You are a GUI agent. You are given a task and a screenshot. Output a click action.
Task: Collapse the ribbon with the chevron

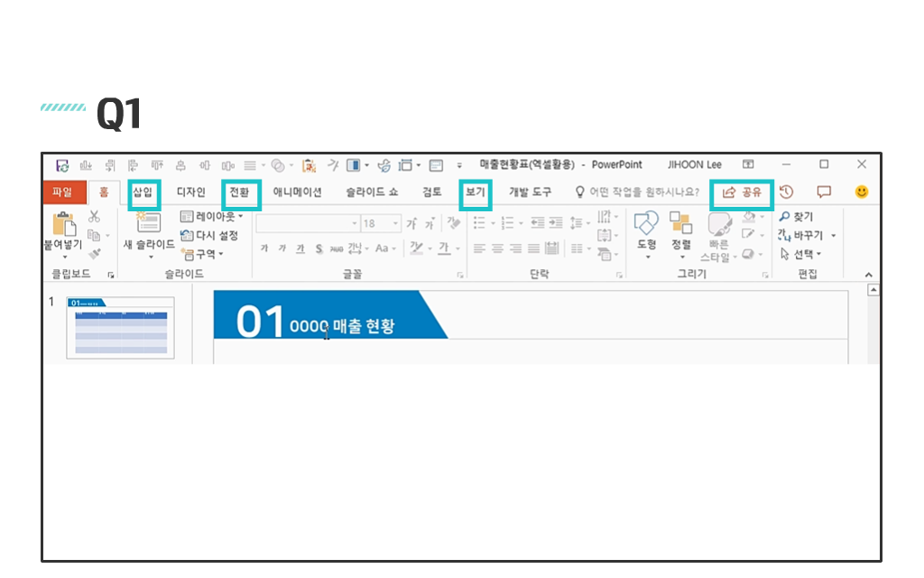pos(869,275)
